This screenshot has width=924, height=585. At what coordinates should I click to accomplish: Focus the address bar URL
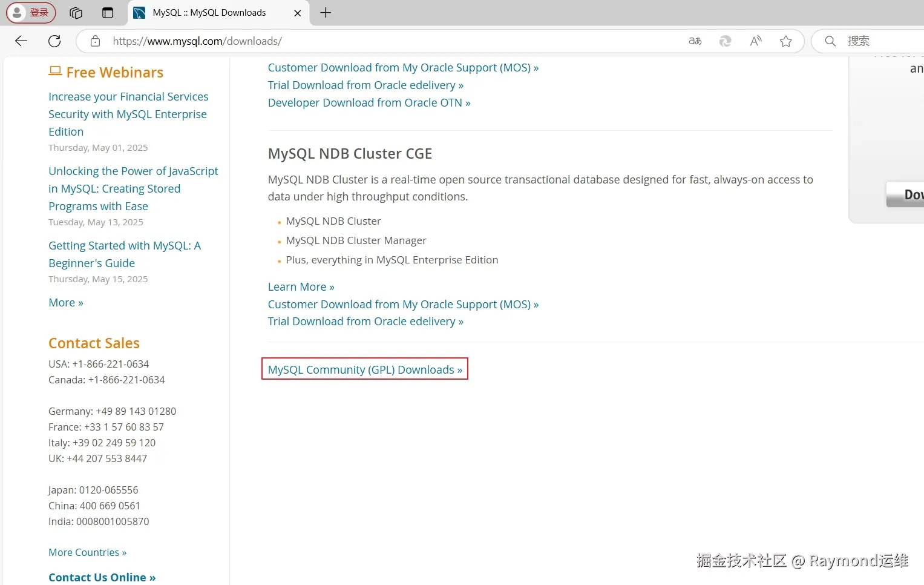pos(197,41)
